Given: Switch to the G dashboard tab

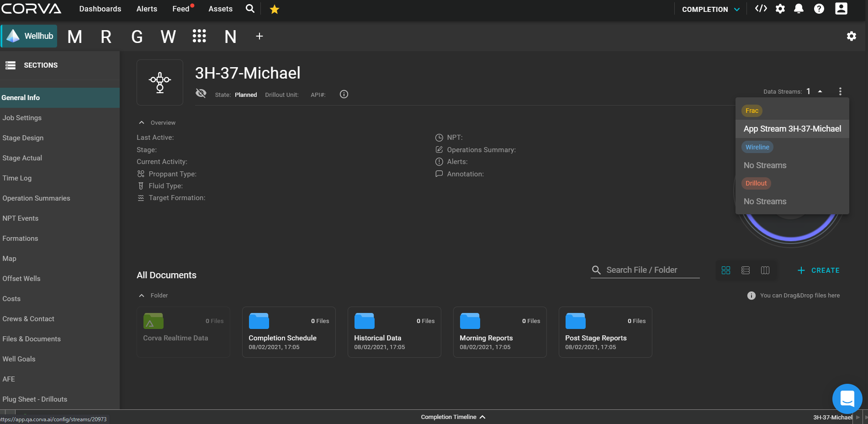Looking at the screenshot, I should point(137,37).
